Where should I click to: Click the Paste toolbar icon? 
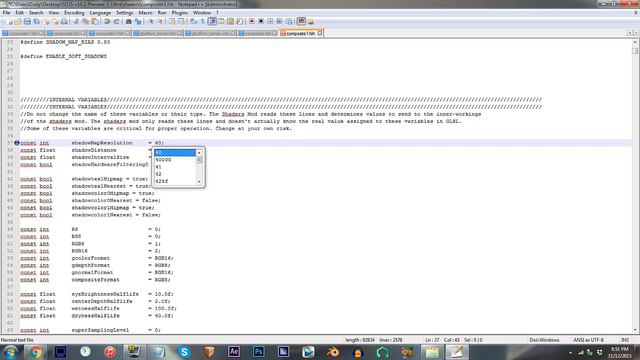click(94, 21)
